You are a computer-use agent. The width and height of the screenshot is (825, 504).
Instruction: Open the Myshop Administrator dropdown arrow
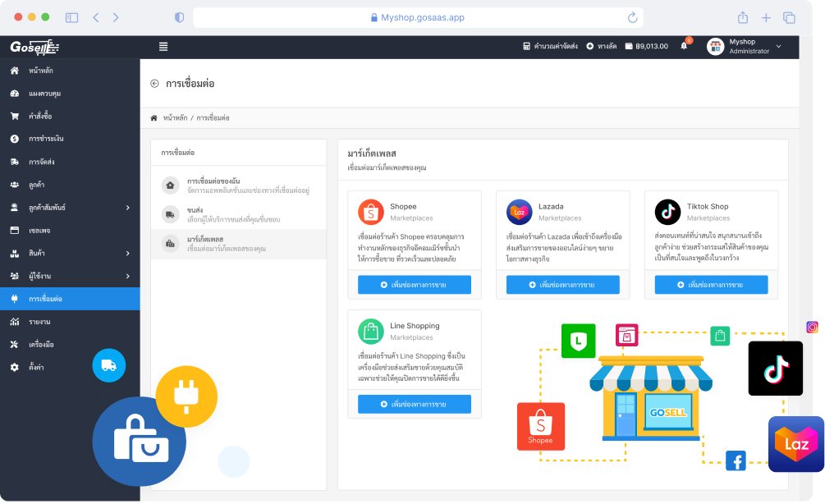click(779, 47)
